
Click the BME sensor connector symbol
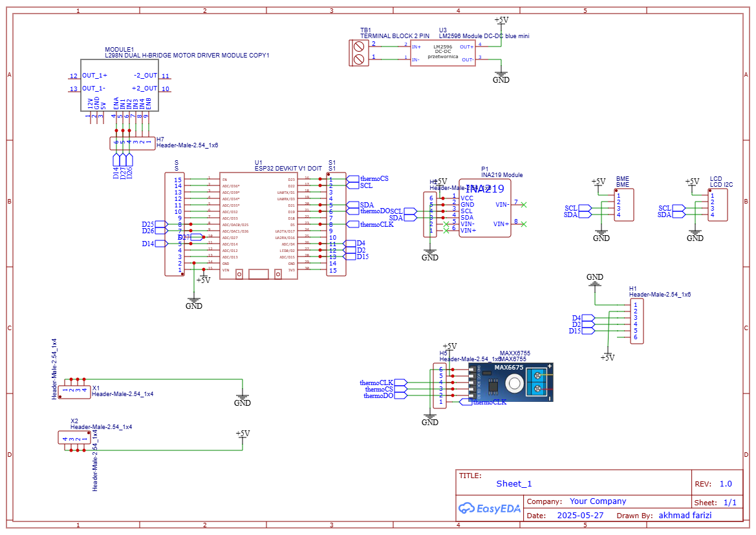(x=625, y=205)
